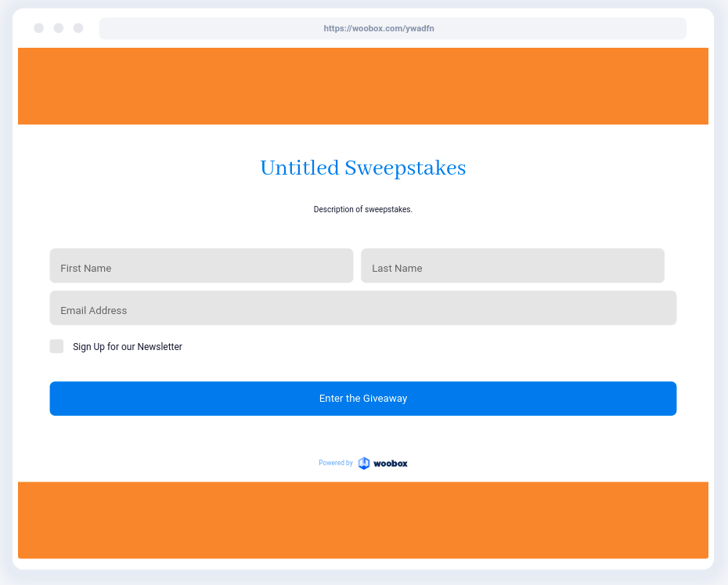Check the newsletter sign-up checkbox
The width and height of the screenshot is (728, 585).
[x=56, y=346]
